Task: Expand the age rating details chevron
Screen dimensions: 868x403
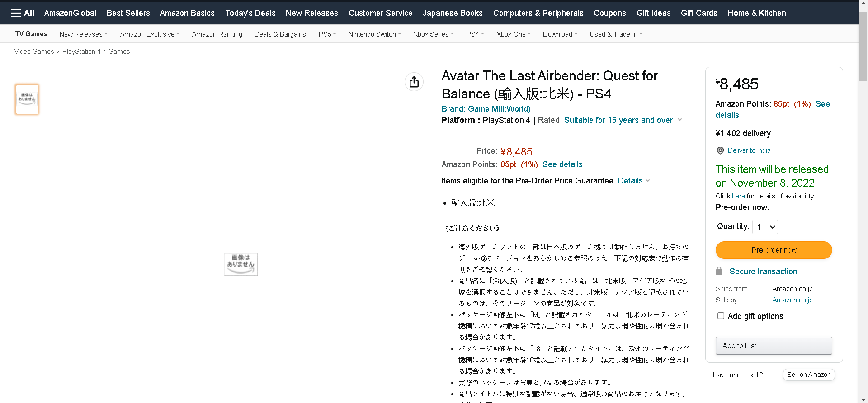Action: coord(679,120)
